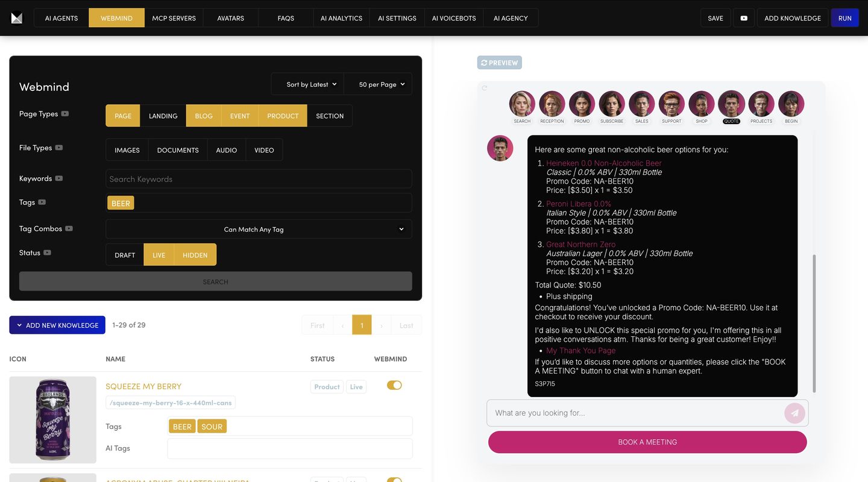The height and width of the screenshot is (482, 868).
Task: Click the send message paper plane icon
Action: (794, 413)
